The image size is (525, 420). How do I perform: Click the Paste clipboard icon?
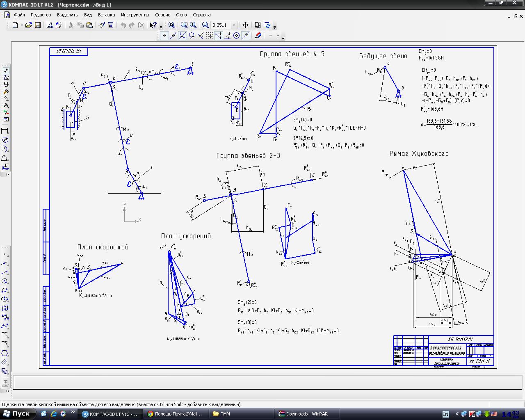pyautogui.click(x=89, y=25)
